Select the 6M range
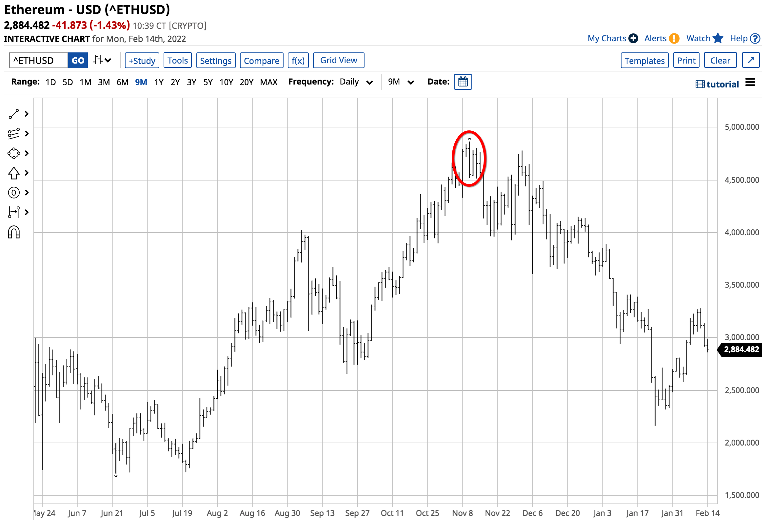The width and height of the screenshot is (771, 532). click(x=122, y=82)
